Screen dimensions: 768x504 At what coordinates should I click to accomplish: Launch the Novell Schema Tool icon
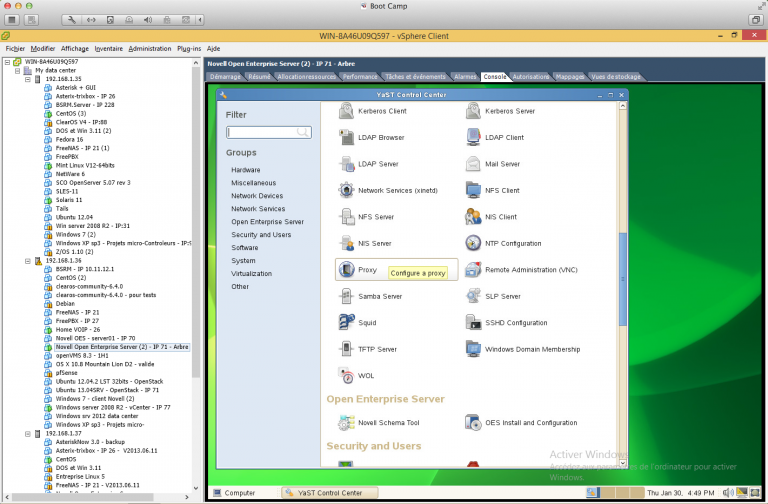346,423
